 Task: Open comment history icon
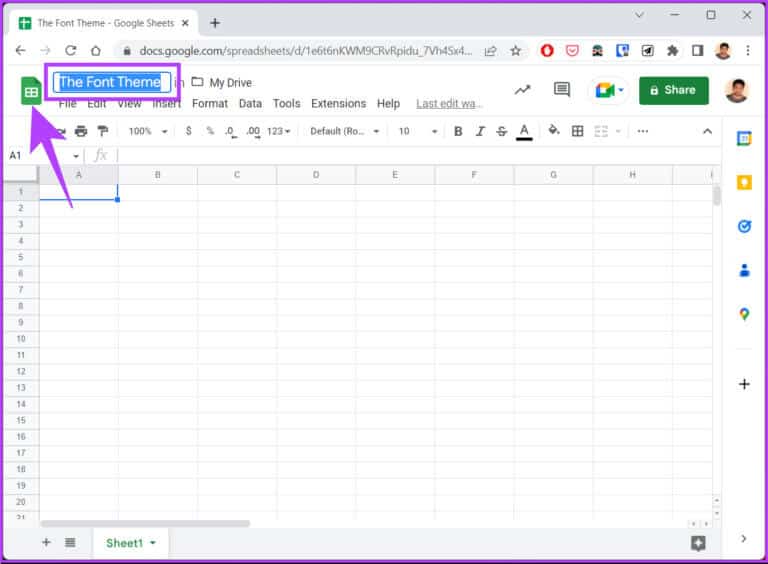click(562, 90)
